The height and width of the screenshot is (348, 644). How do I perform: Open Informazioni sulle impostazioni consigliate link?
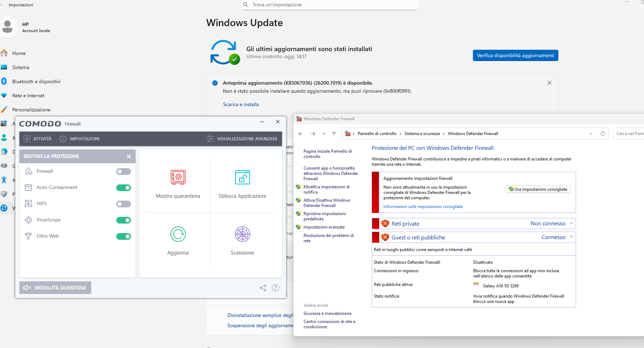click(x=423, y=207)
